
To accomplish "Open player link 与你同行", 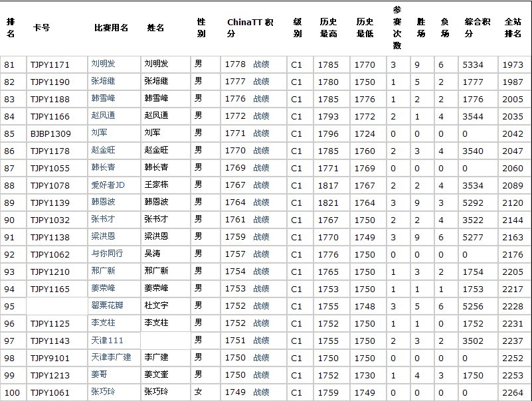I will [x=107, y=254].
